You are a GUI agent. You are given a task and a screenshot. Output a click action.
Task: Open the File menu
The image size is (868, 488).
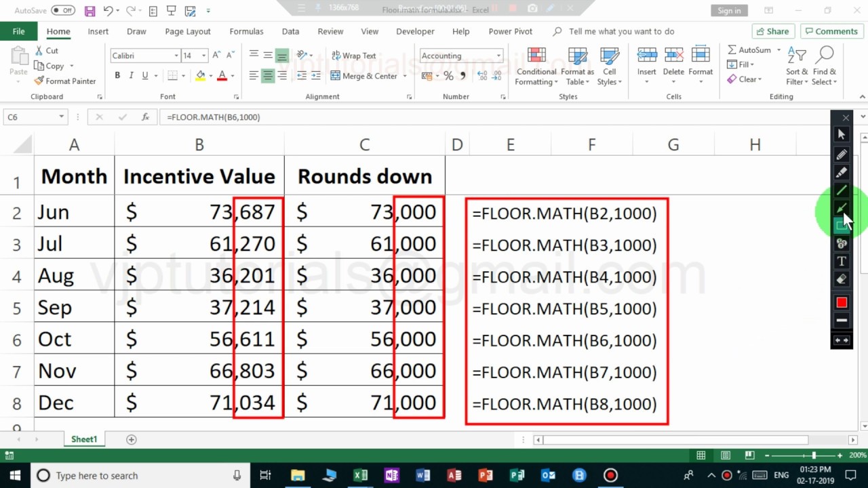[18, 31]
